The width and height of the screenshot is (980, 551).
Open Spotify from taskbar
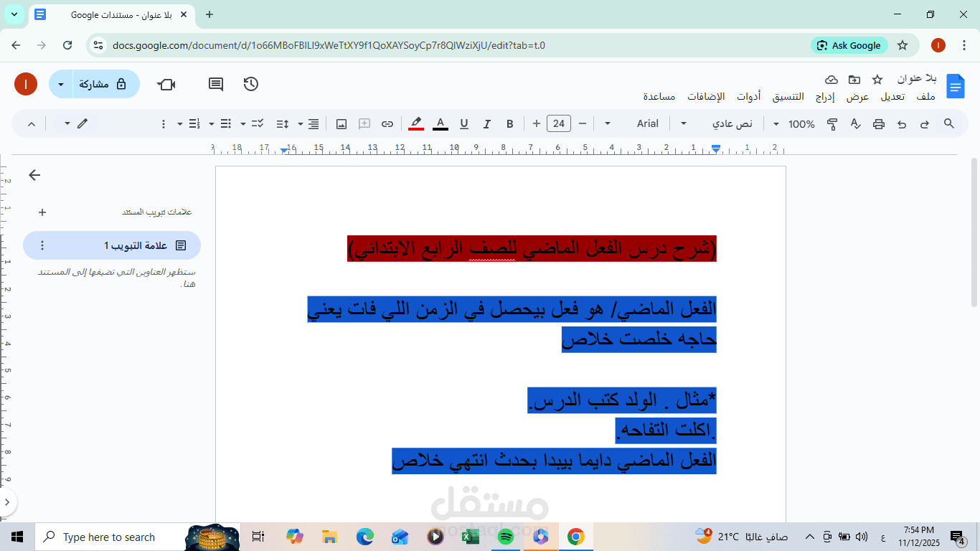coord(506,537)
